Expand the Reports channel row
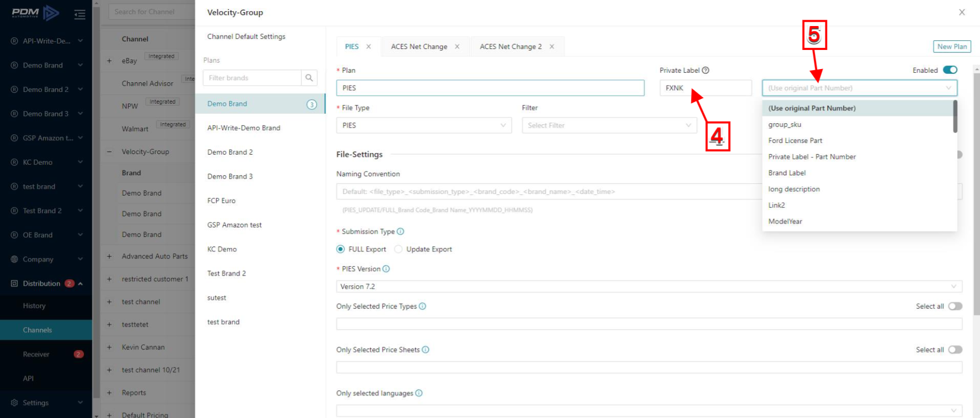 coord(109,393)
